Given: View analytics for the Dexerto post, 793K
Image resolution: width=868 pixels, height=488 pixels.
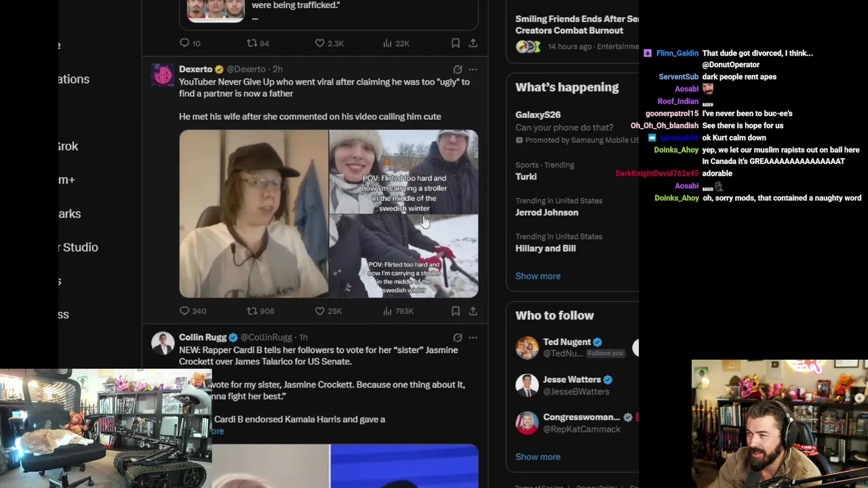Looking at the screenshot, I should [x=397, y=311].
